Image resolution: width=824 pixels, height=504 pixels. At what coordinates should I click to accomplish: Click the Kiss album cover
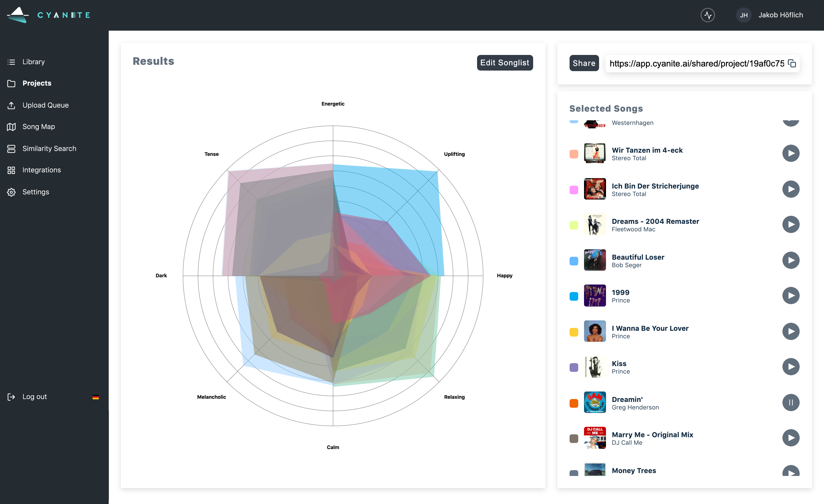click(x=595, y=367)
